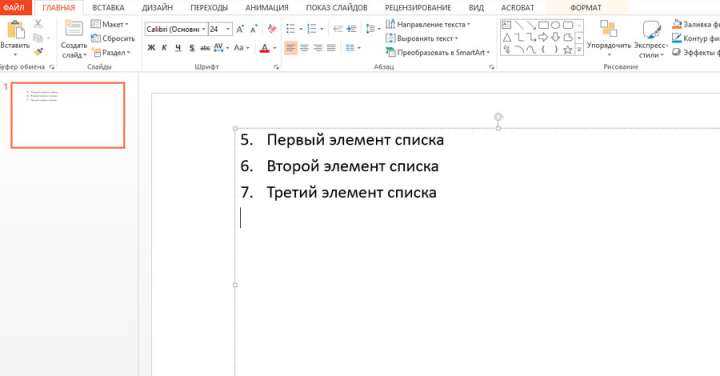The image size is (720, 376).
Task: Switch to the ФОРМАТ tab
Action: pos(585,8)
